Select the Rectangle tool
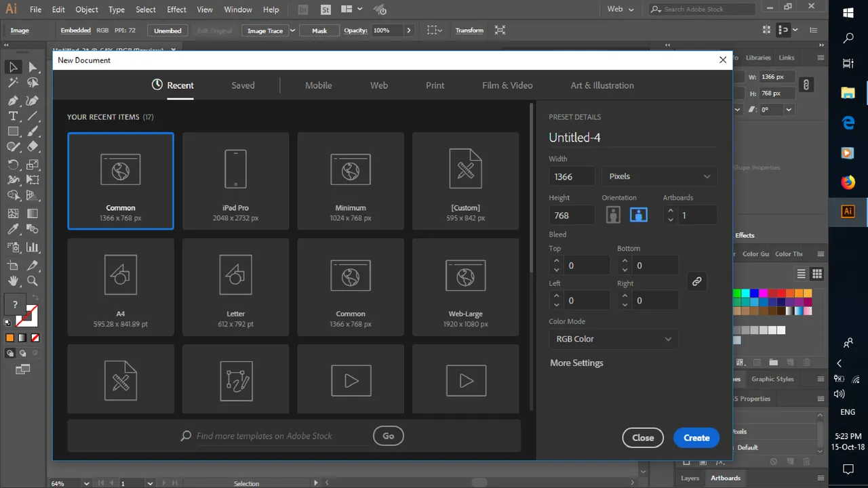 pyautogui.click(x=13, y=131)
